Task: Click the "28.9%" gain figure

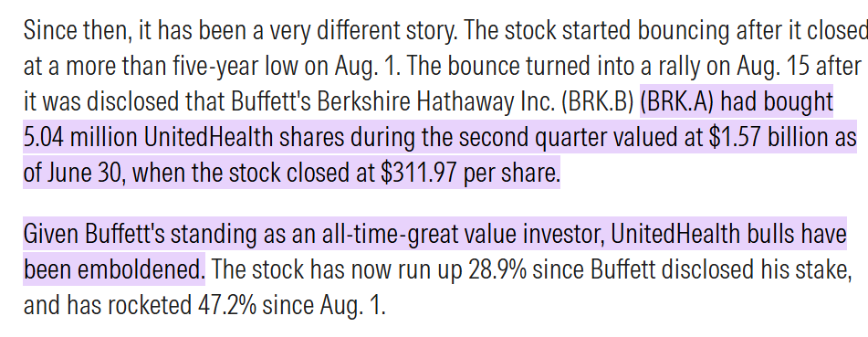Action: click(497, 269)
